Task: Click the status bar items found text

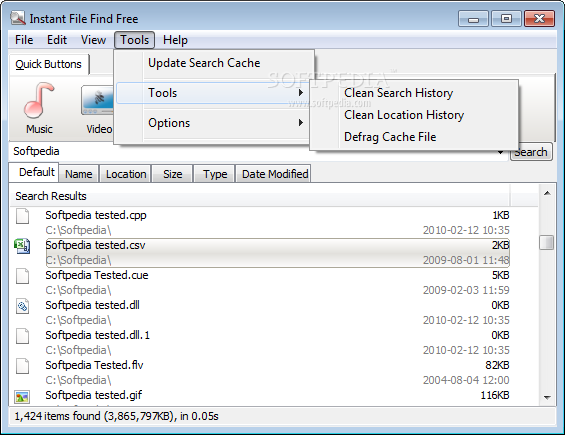Action: click(116, 416)
